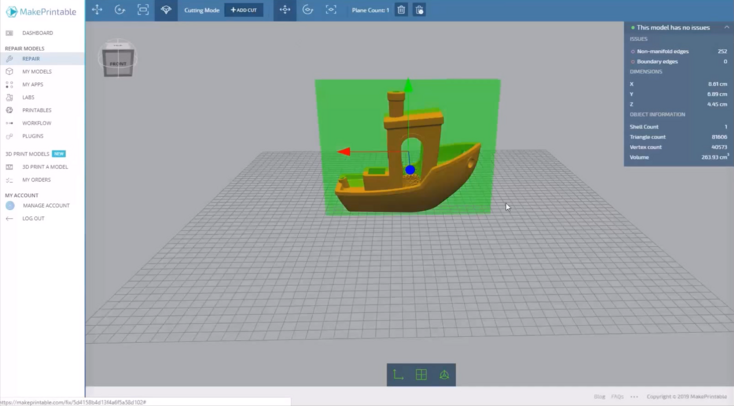
Task: Open the Workflow page
Action: 37,123
